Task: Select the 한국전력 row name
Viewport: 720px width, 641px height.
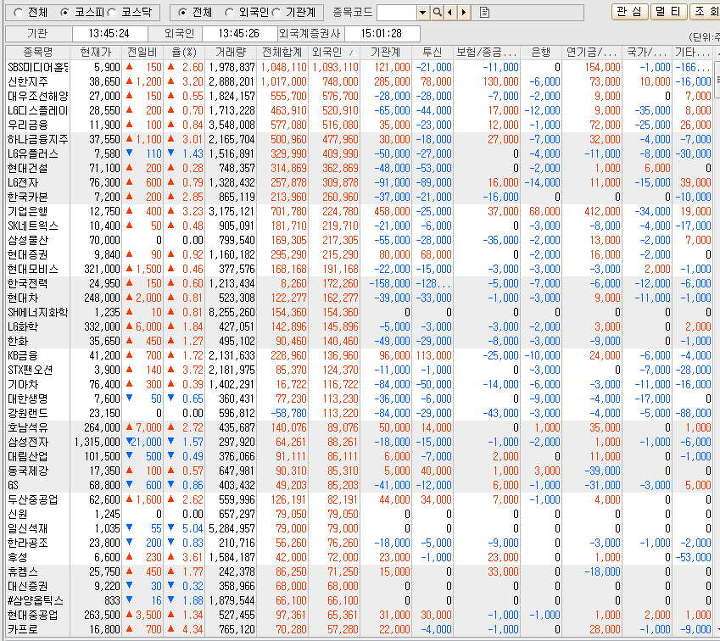Action: tap(28, 284)
